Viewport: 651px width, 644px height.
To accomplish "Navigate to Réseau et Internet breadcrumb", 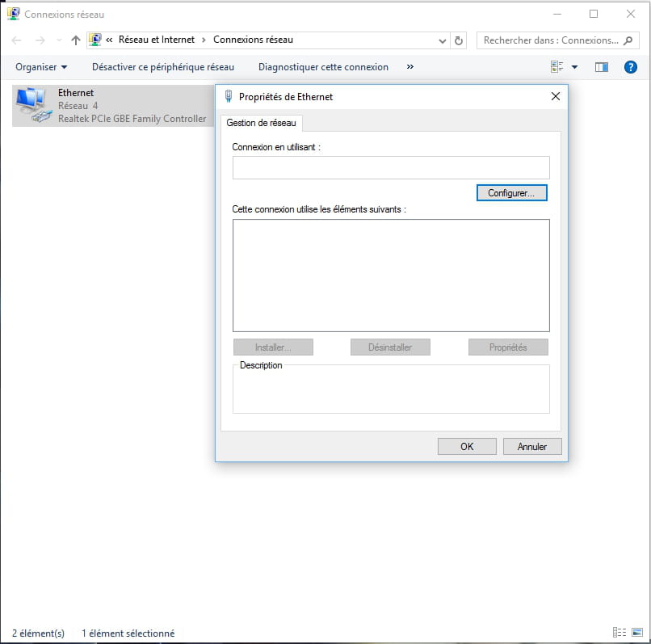I will tap(157, 40).
